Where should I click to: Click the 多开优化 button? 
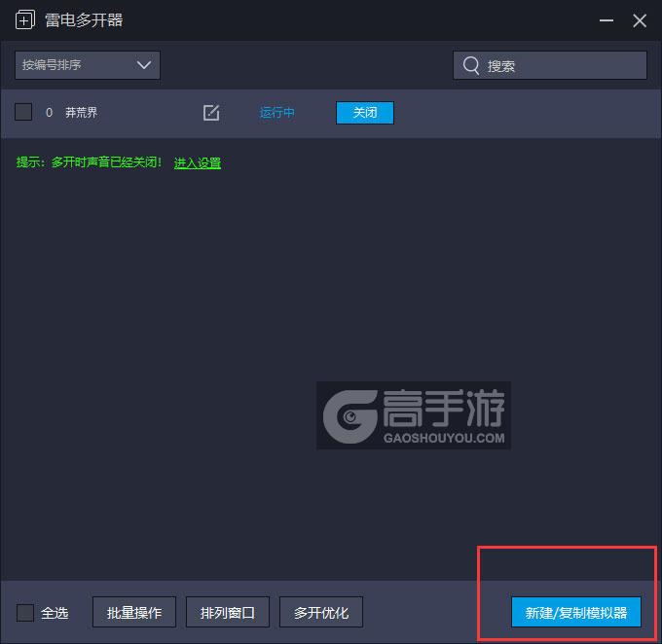point(321,612)
